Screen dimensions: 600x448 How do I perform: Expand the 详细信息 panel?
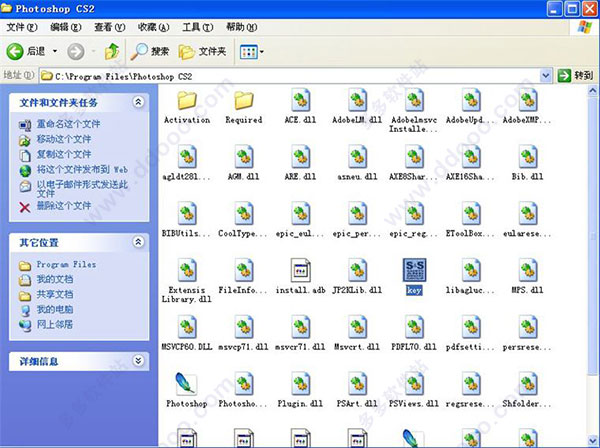tap(138, 361)
